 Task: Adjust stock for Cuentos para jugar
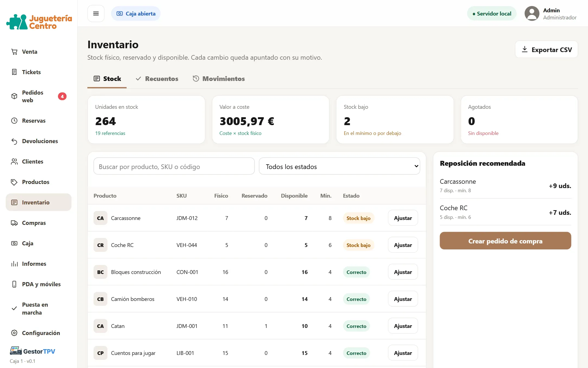tap(403, 353)
